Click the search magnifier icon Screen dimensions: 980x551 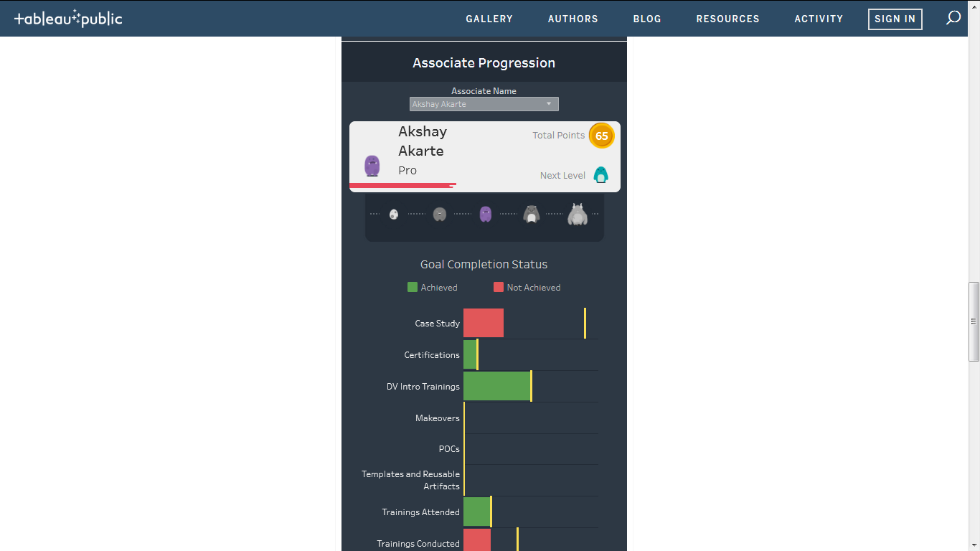953,19
